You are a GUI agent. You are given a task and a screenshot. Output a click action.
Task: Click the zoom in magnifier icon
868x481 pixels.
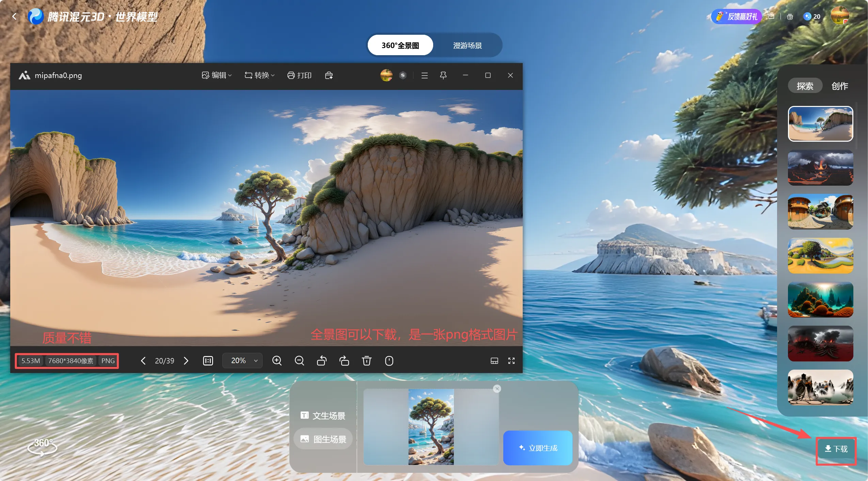pyautogui.click(x=277, y=360)
